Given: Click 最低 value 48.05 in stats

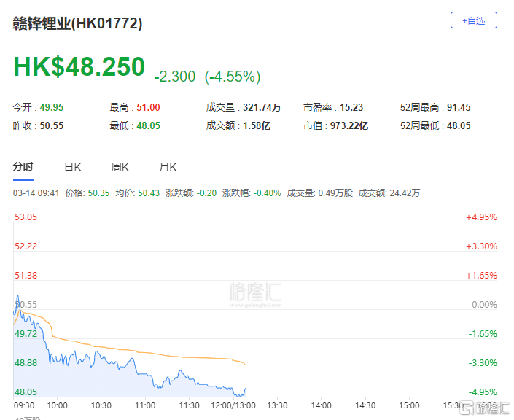Looking at the screenshot, I should pyautogui.click(x=148, y=125).
